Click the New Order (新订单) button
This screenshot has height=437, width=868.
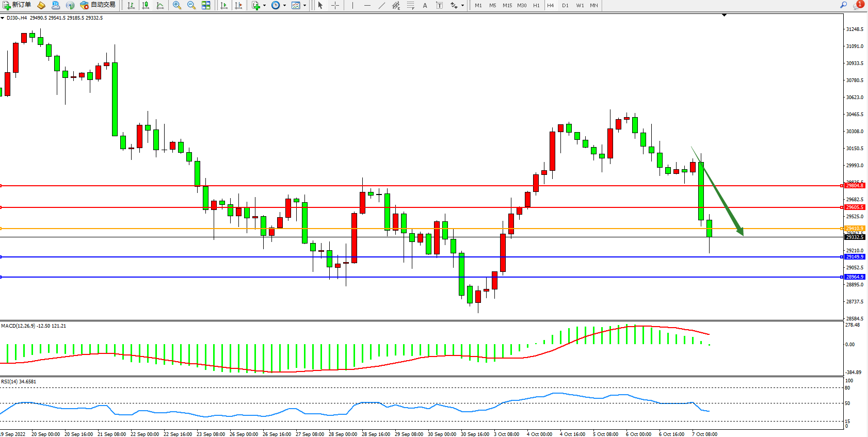tap(17, 5)
